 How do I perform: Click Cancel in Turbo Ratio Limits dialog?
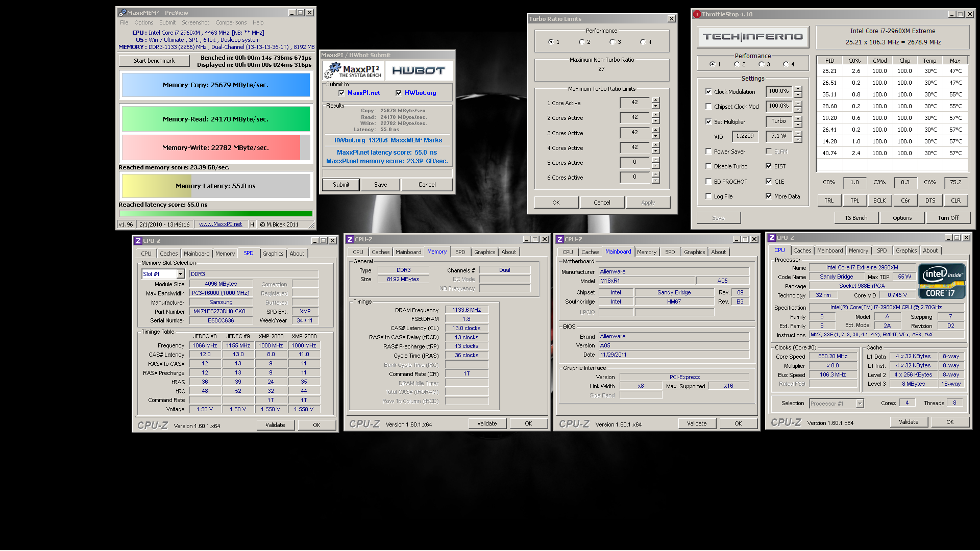602,203
